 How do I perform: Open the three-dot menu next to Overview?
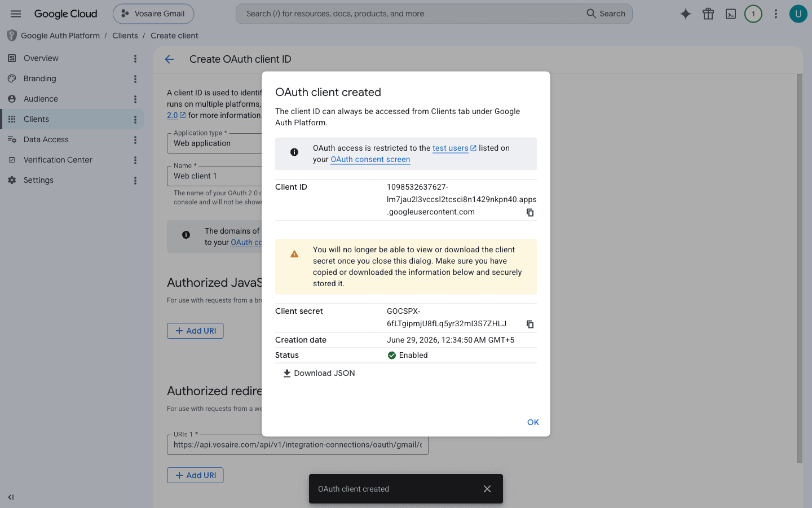click(135, 59)
